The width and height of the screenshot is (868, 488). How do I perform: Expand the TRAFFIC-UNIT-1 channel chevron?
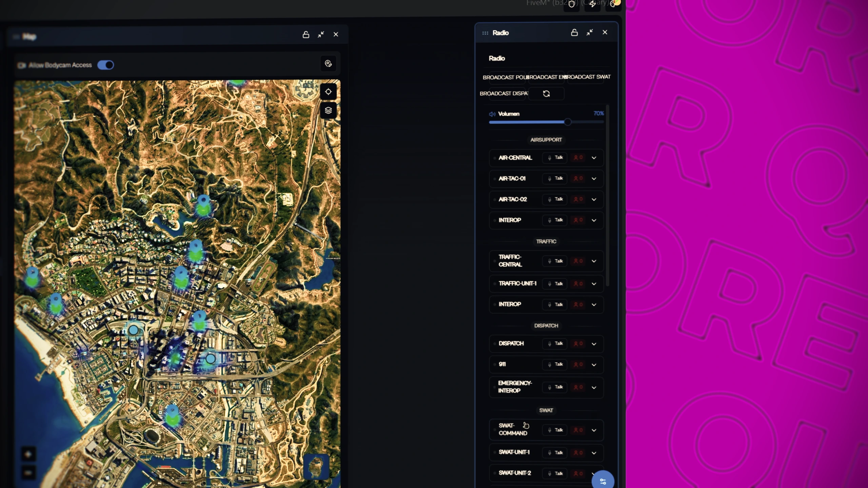click(594, 284)
